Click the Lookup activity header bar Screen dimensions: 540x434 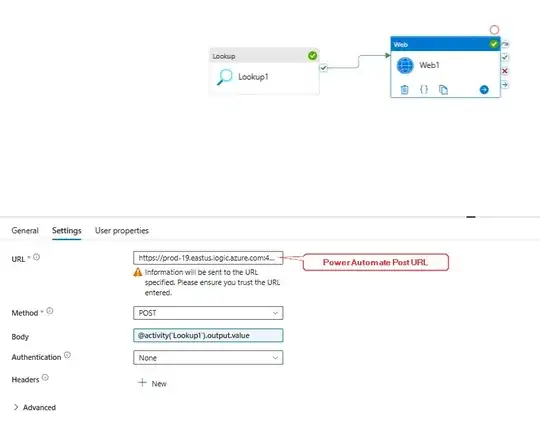(264, 56)
